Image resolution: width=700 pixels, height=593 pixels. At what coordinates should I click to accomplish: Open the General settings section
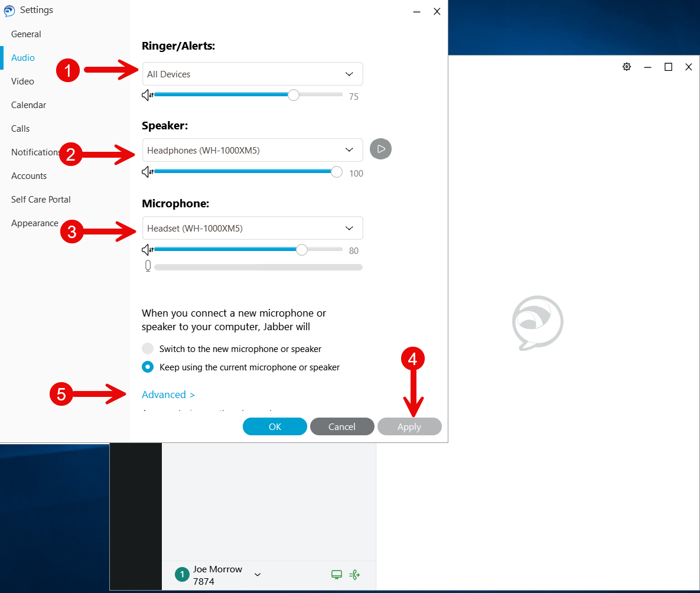tap(26, 34)
